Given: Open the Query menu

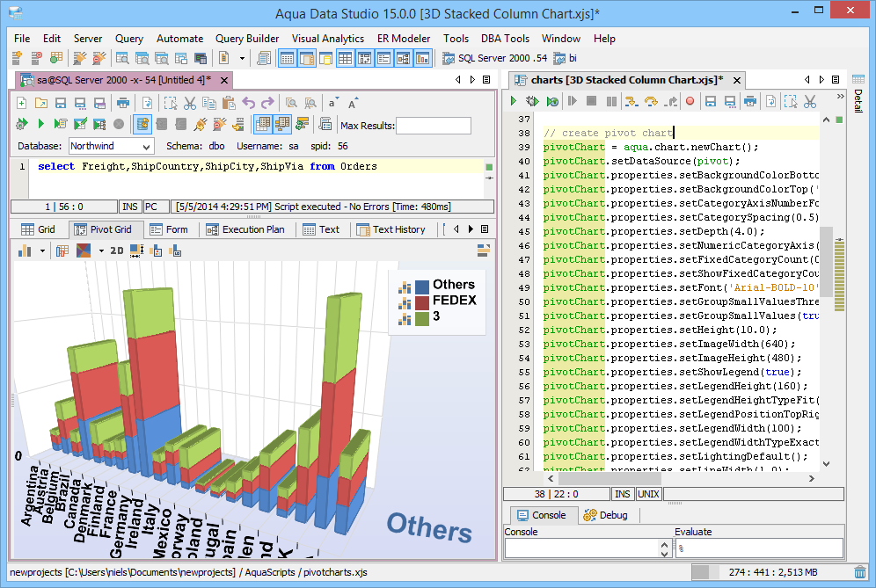Looking at the screenshot, I should click(x=129, y=39).
